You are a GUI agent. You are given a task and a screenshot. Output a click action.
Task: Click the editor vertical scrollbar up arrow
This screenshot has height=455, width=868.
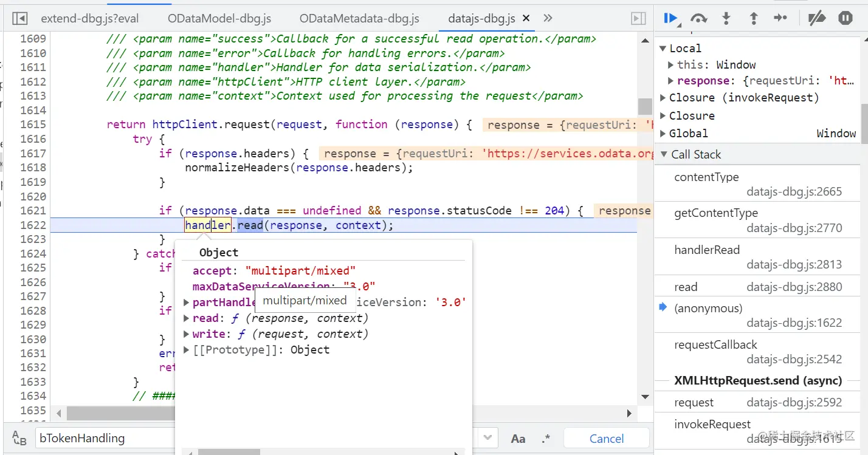coord(645,40)
